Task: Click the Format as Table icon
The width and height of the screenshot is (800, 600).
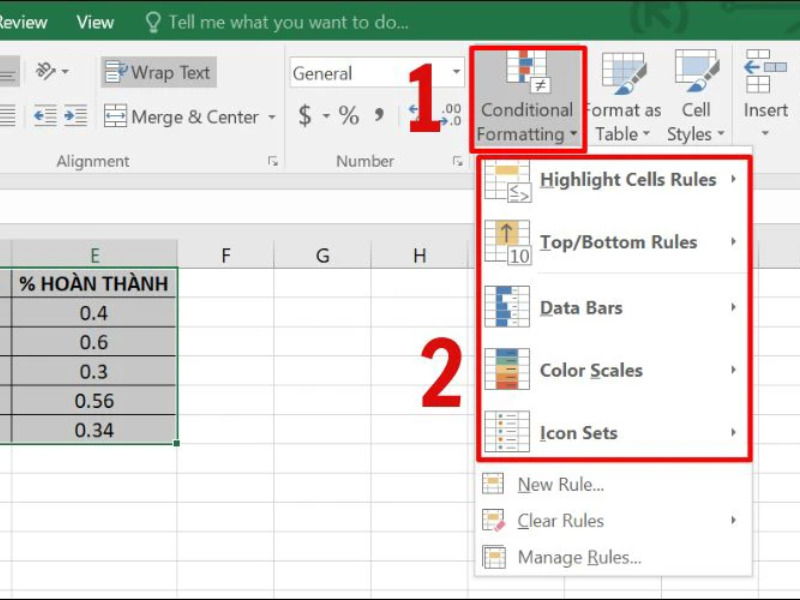Action: (623, 73)
